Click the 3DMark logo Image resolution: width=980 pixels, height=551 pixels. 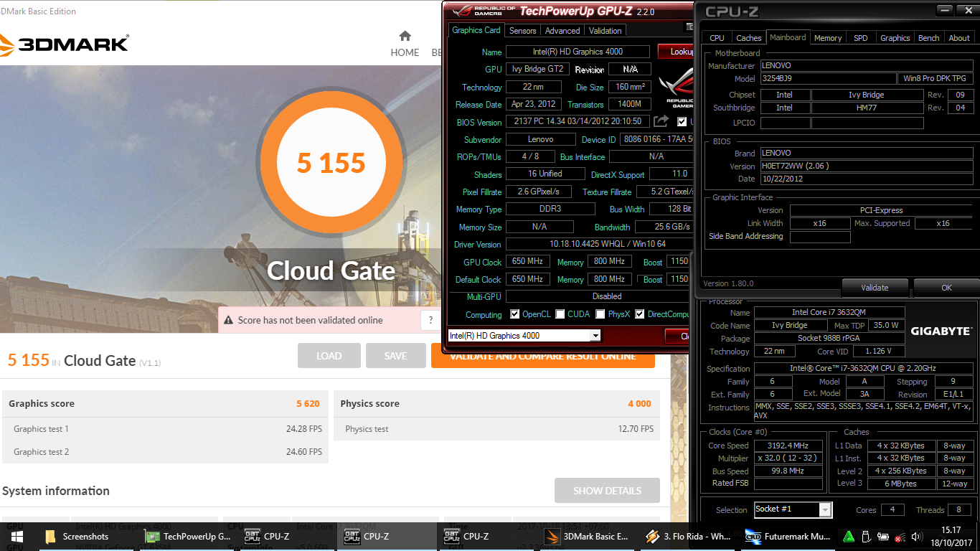point(65,44)
